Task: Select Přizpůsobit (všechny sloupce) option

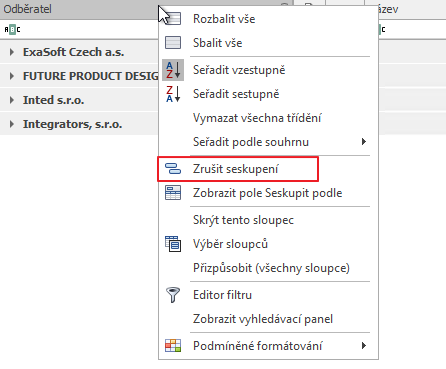Action: click(x=271, y=268)
